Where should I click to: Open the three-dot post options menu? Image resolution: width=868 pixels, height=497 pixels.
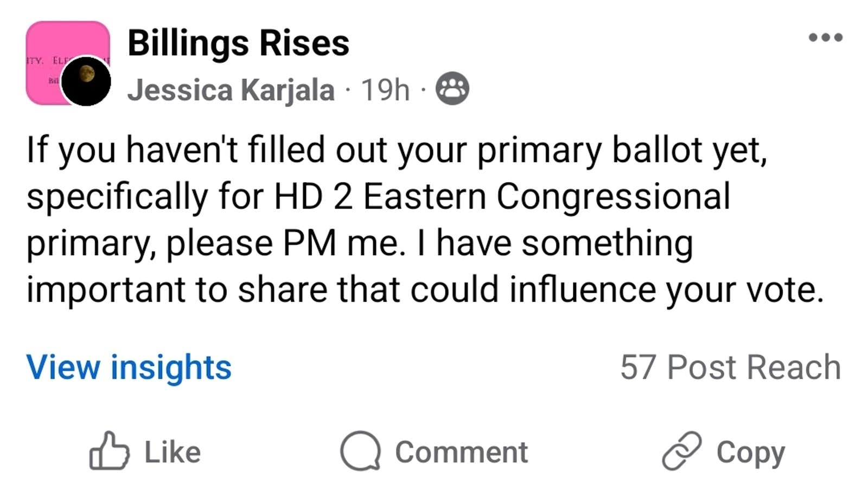825,37
